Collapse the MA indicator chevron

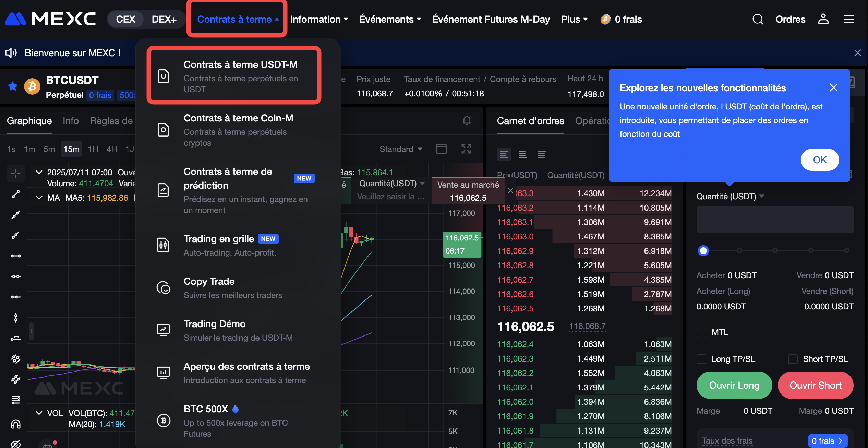[x=39, y=198]
